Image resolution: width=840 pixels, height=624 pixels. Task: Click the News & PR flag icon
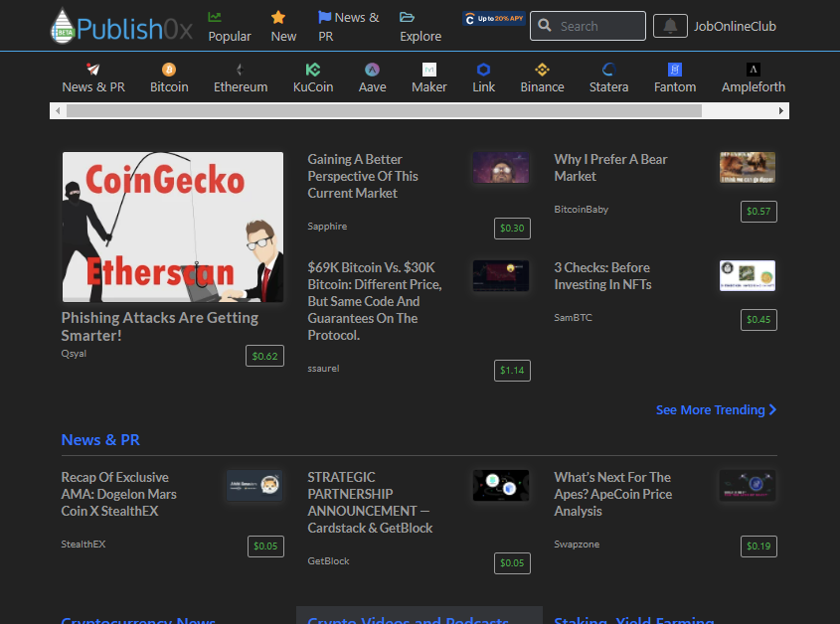324,17
